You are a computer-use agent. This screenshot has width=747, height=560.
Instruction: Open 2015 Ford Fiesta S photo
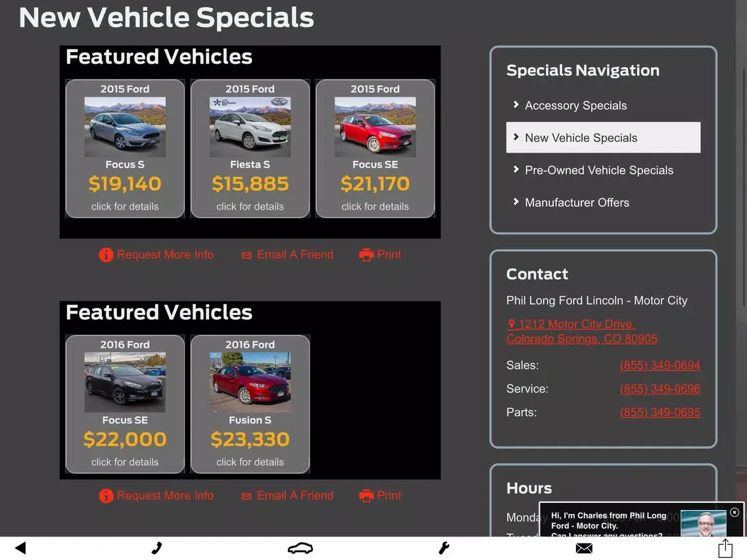(250, 127)
